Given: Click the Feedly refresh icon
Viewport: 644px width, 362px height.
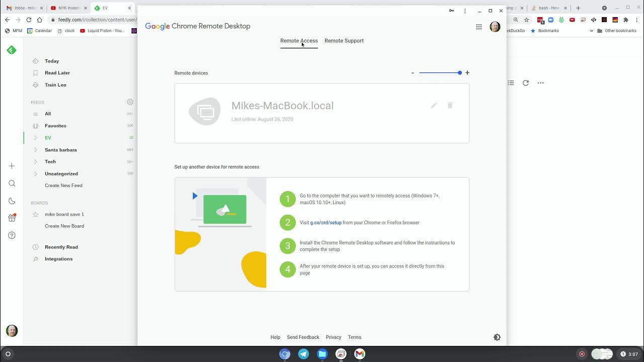Looking at the screenshot, I should [526, 83].
